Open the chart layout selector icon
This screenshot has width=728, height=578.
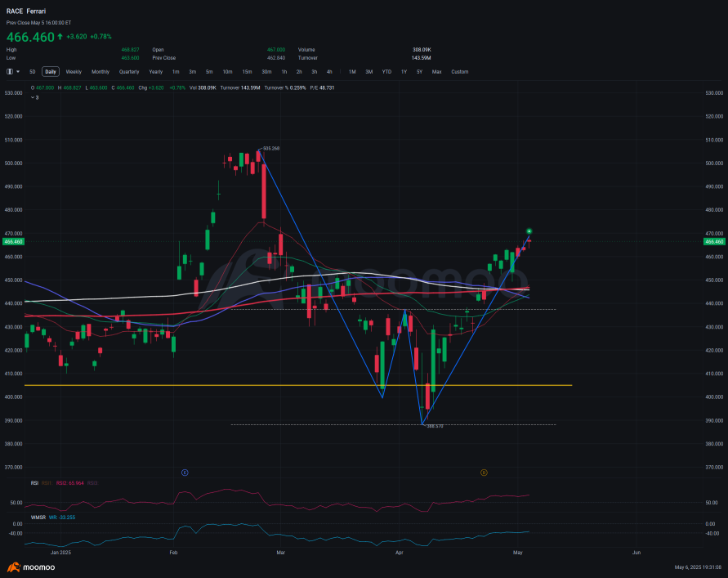(x=10, y=72)
